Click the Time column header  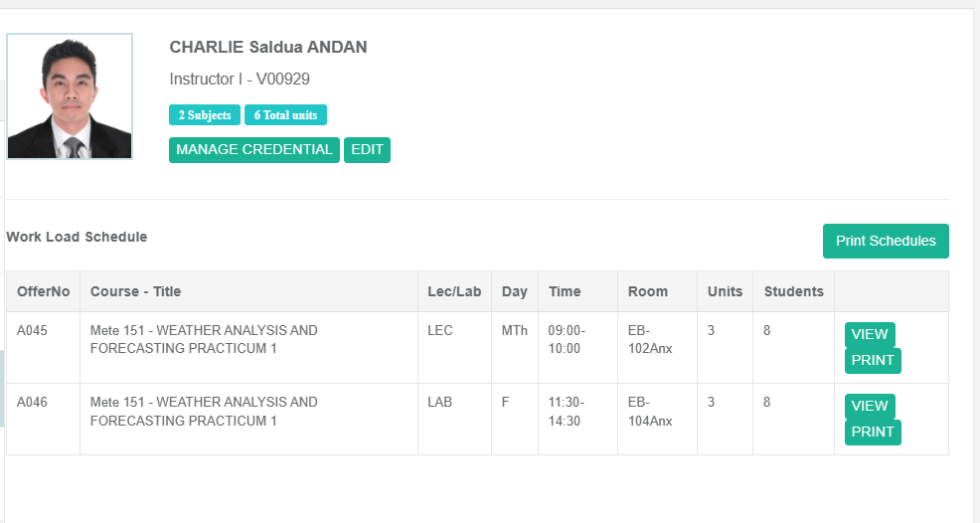(x=565, y=291)
